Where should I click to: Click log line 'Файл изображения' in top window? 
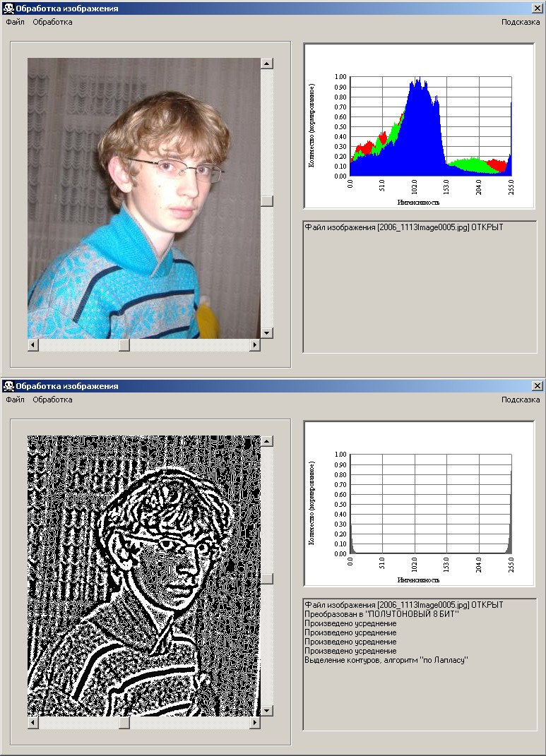tap(404, 227)
